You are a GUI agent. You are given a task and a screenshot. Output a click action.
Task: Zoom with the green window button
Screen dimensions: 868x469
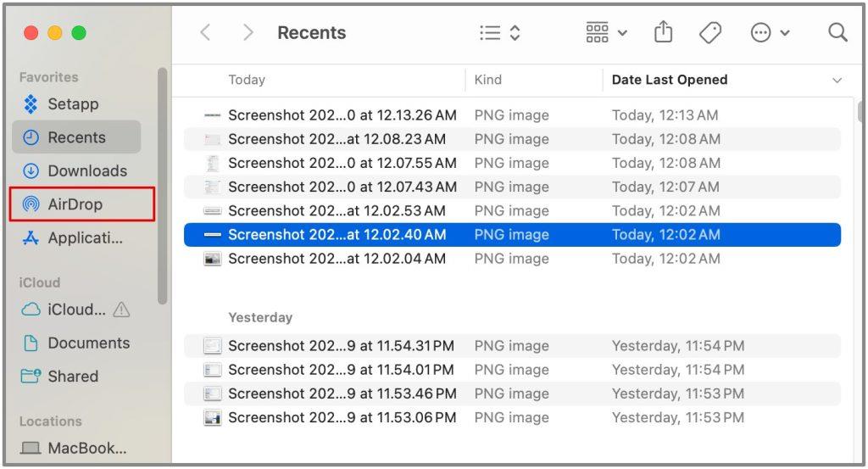point(79,33)
